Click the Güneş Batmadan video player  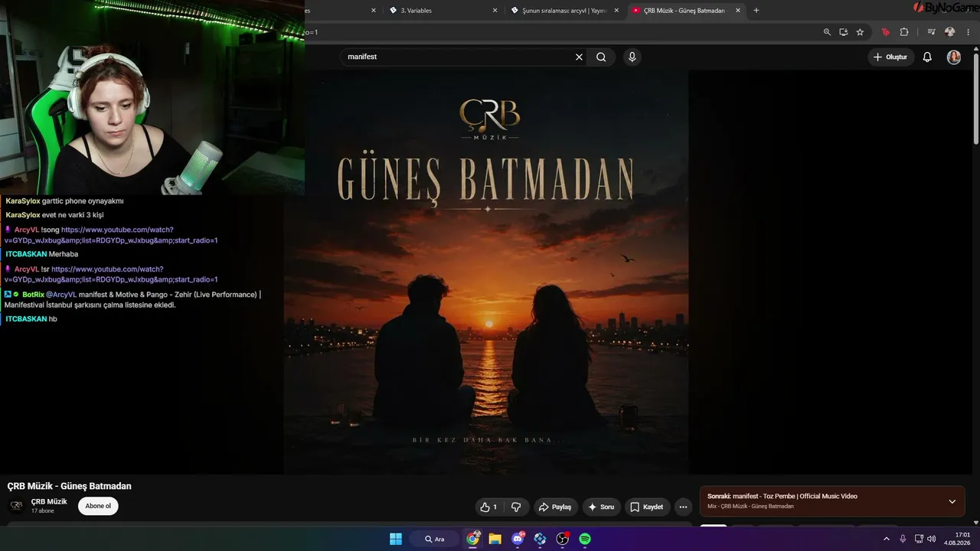point(486,272)
